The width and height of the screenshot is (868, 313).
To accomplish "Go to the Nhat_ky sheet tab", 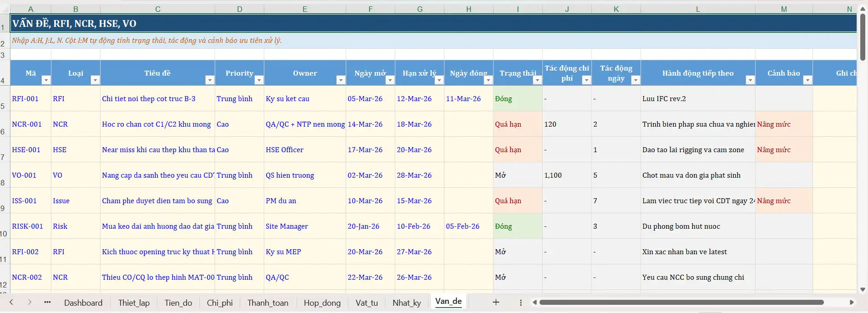I will click(x=407, y=303).
